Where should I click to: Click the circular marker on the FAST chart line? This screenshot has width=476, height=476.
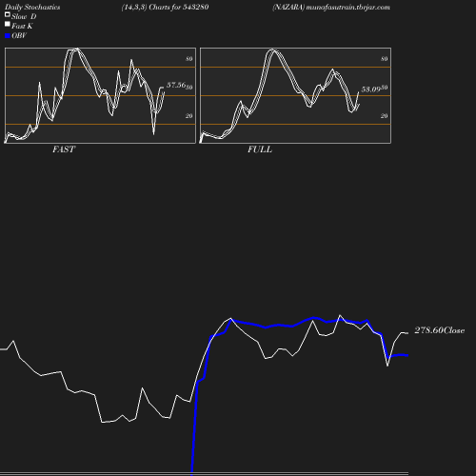tap(125, 89)
